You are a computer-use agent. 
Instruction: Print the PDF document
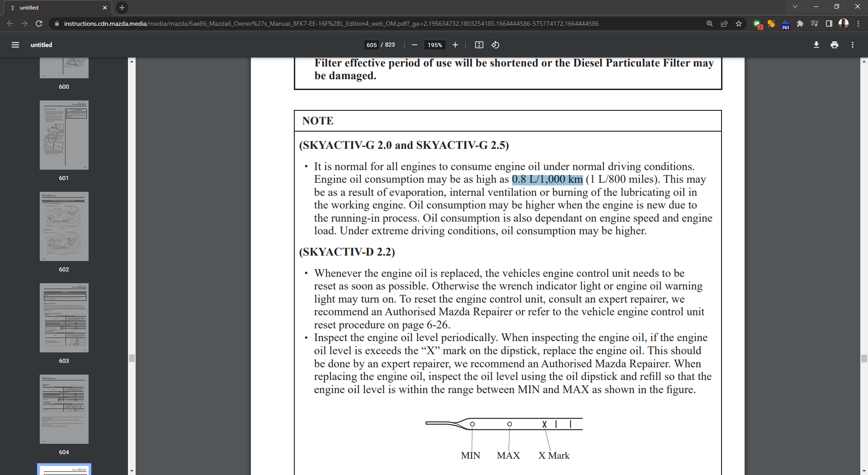(835, 45)
